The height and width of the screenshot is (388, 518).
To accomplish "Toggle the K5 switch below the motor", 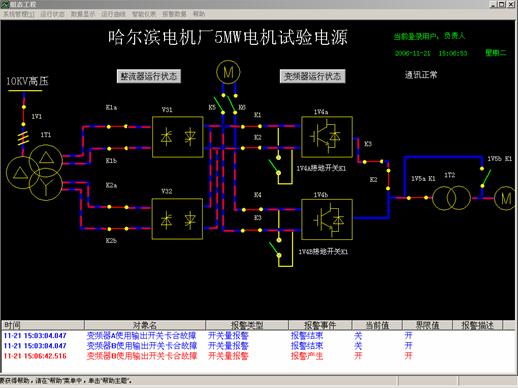I will (219, 105).
